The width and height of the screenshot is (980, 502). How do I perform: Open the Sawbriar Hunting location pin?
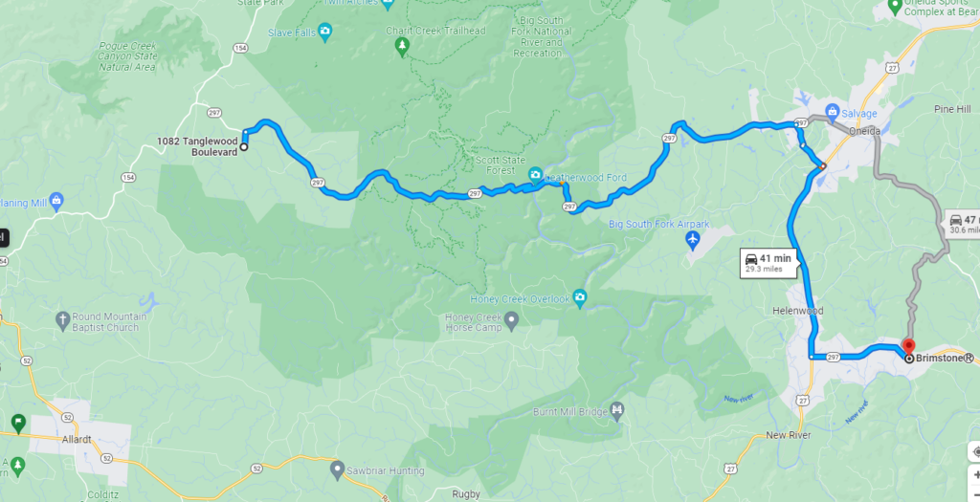[x=338, y=467]
